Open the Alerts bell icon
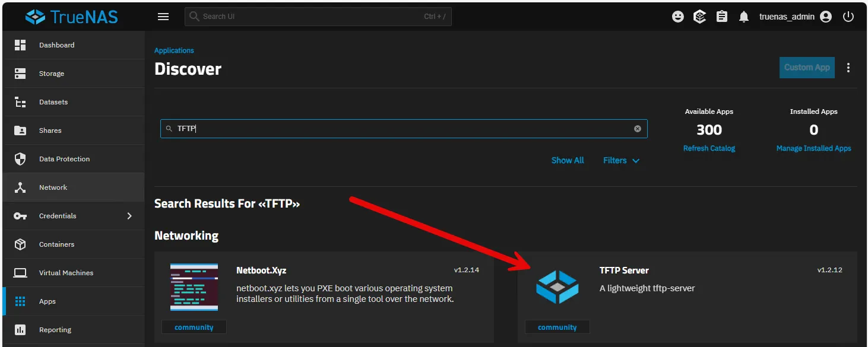The image size is (868, 347). 744,17
